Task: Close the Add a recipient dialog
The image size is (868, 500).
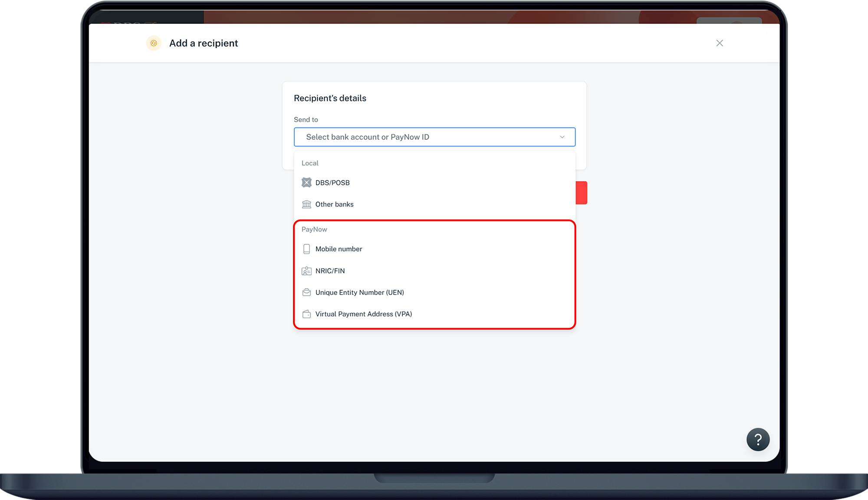Action: (x=720, y=43)
